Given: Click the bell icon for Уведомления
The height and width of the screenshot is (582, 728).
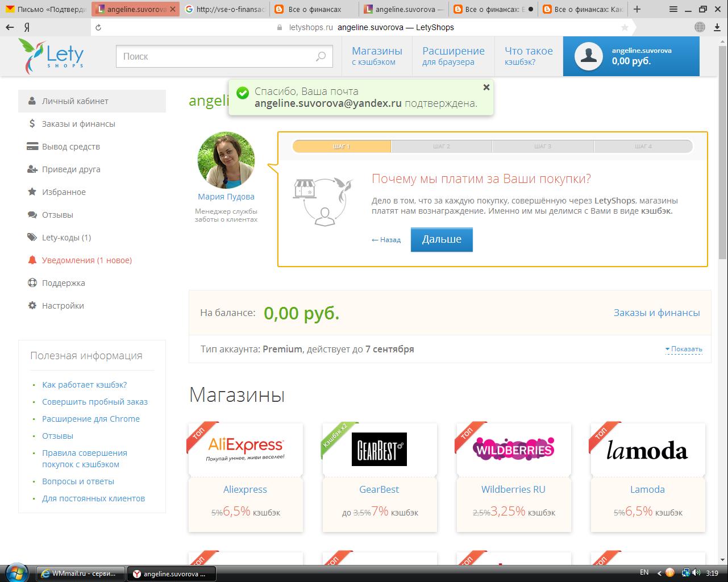Looking at the screenshot, I should (x=32, y=260).
